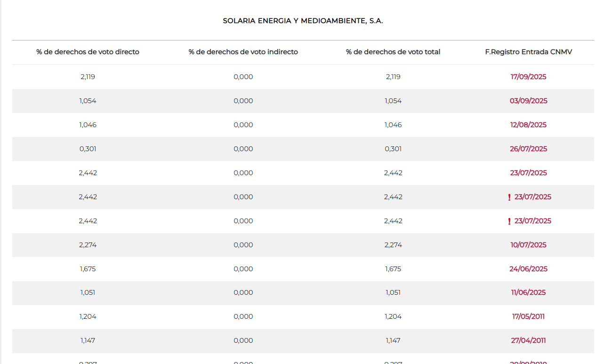Click the red exclamation icon in the white row
The width and height of the screenshot is (596, 364).
click(509, 221)
